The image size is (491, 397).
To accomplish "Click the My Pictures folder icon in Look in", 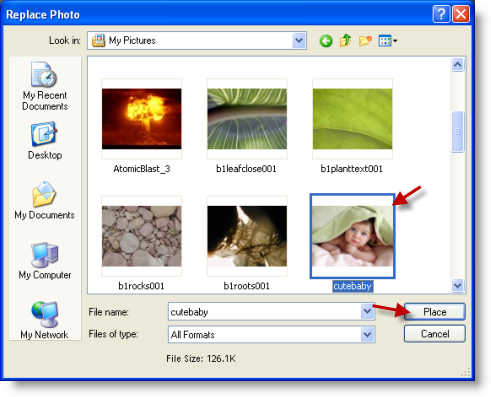I will click(99, 41).
